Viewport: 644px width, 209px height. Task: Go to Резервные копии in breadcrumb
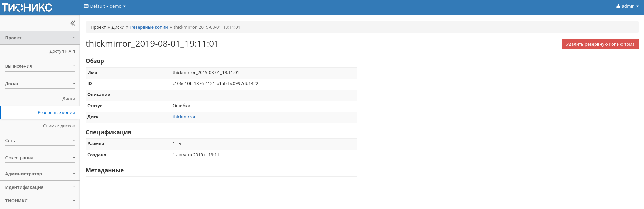[149, 27]
